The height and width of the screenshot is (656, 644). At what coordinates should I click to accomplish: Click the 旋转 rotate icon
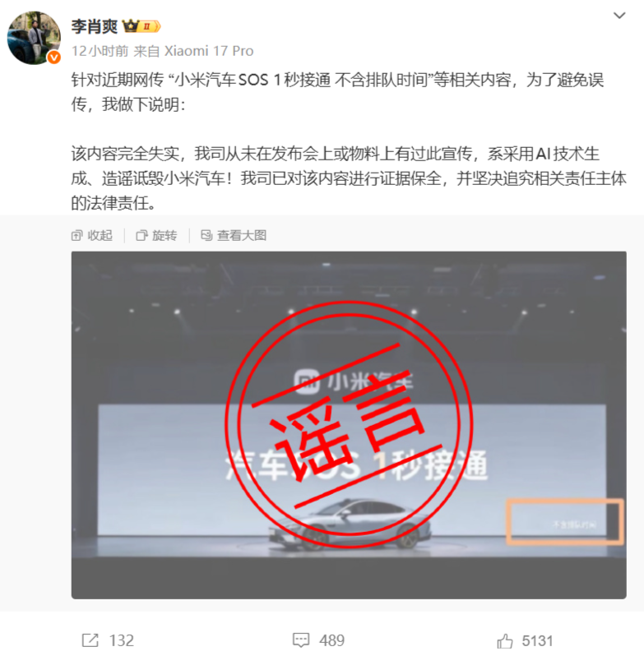point(141,236)
